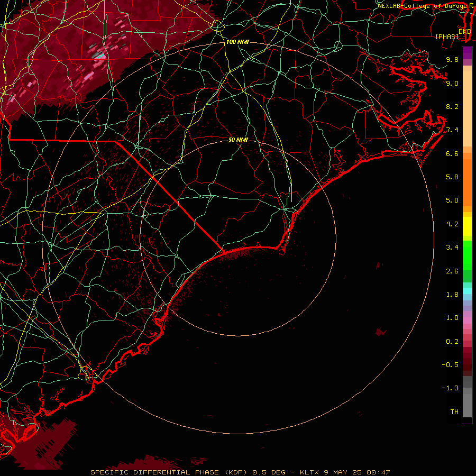The height and width of the screenshot is (476, 476).
Task: Click the 100 NMI range ring label
Action: pos(237,42)
